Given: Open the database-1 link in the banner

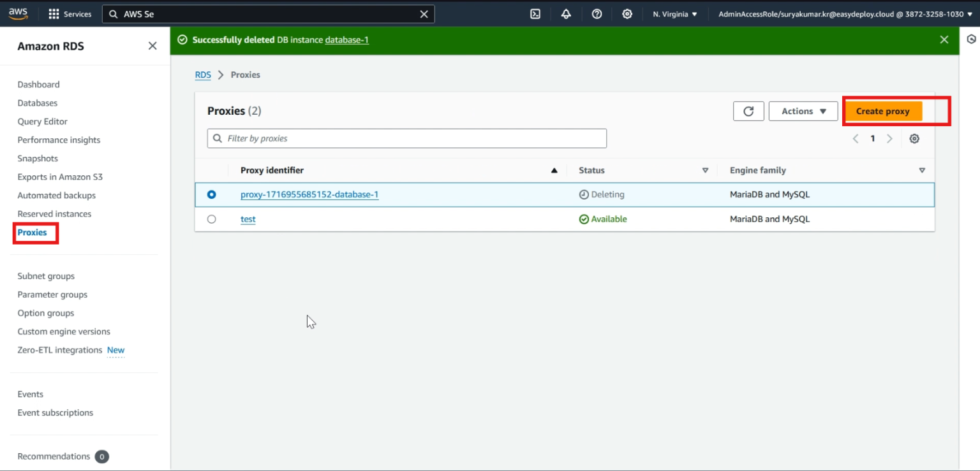Looking at the screenshot, I should 346,40.
